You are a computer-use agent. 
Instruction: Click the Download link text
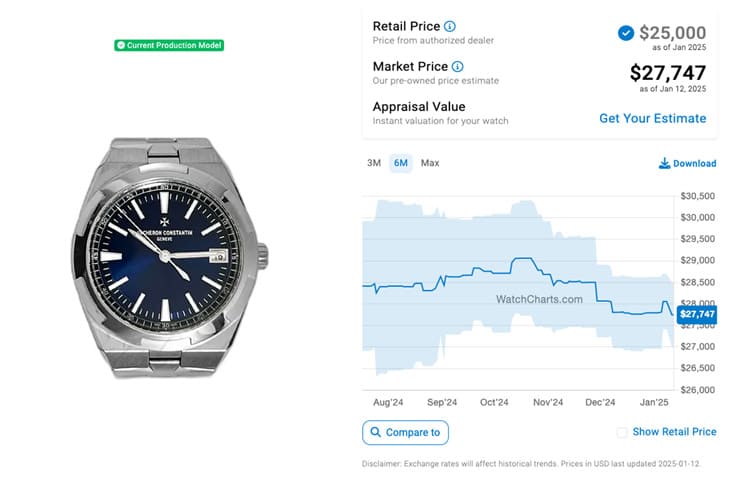point(694,164)
